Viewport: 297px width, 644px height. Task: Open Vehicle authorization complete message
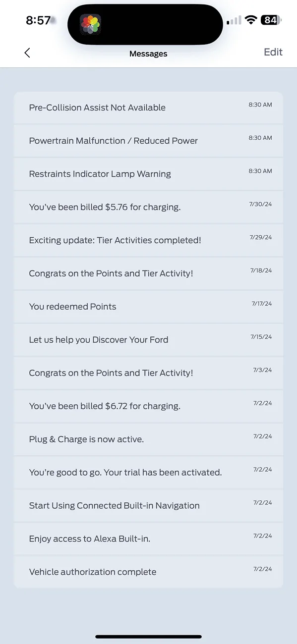pyautogui.click(x=148, y=572)
